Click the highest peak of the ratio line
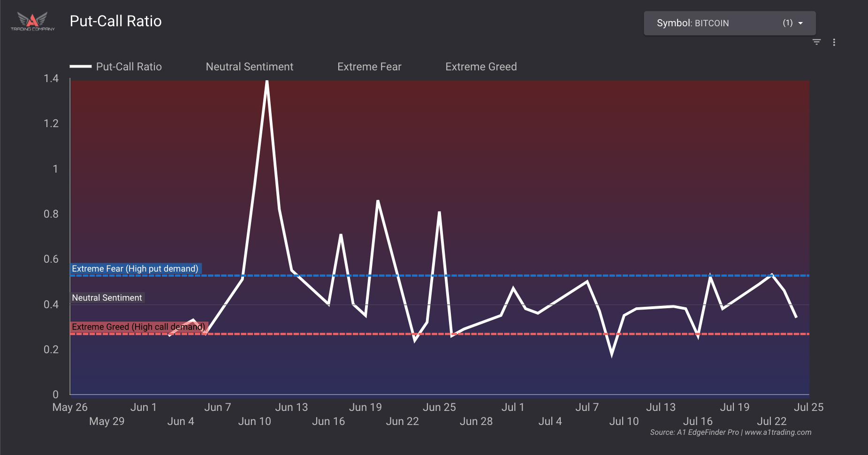Screen dimensions: 868x455 [x=267, y=82]
